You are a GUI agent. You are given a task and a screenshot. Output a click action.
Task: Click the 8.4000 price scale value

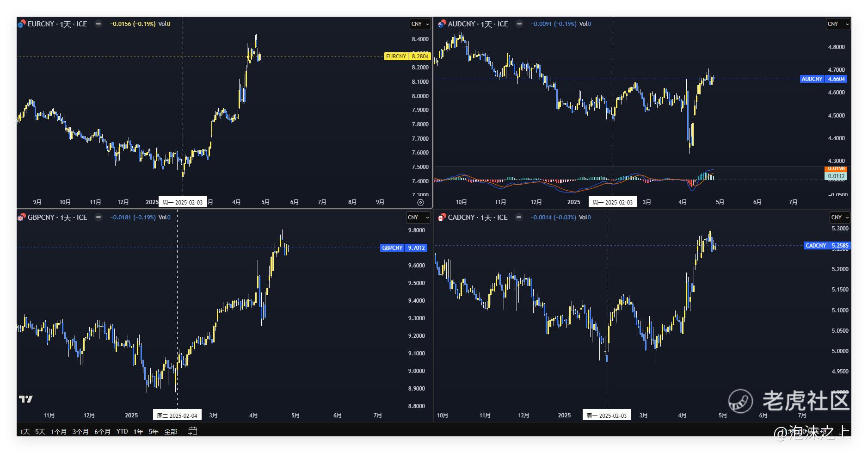click(420, 39)
